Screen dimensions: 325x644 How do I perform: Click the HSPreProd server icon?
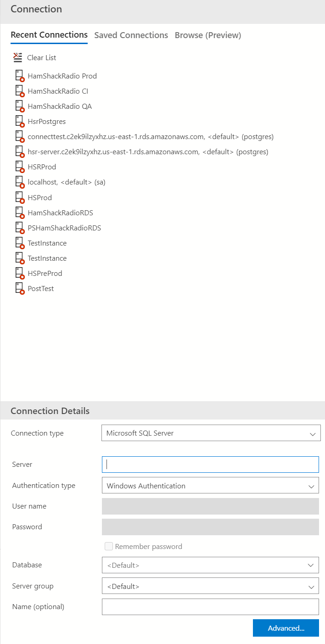point(19,273)
